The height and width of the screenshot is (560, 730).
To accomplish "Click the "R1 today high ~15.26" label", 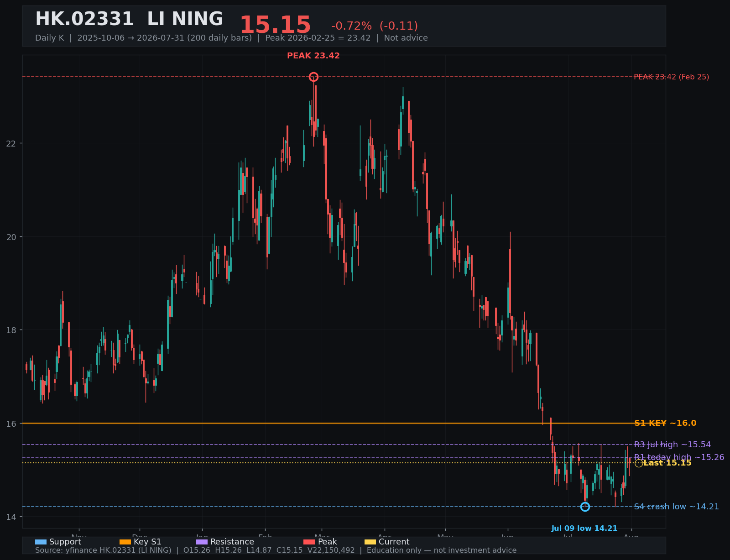I will [679, 457].
